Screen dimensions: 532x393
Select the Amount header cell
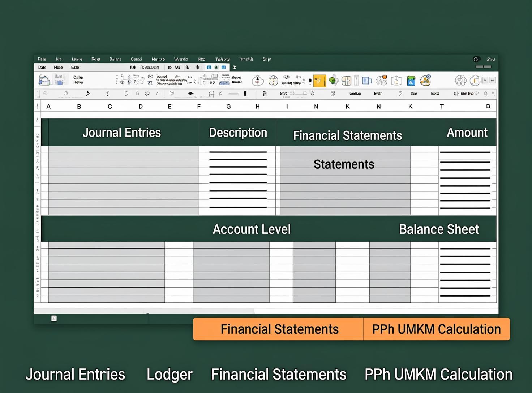467,133
